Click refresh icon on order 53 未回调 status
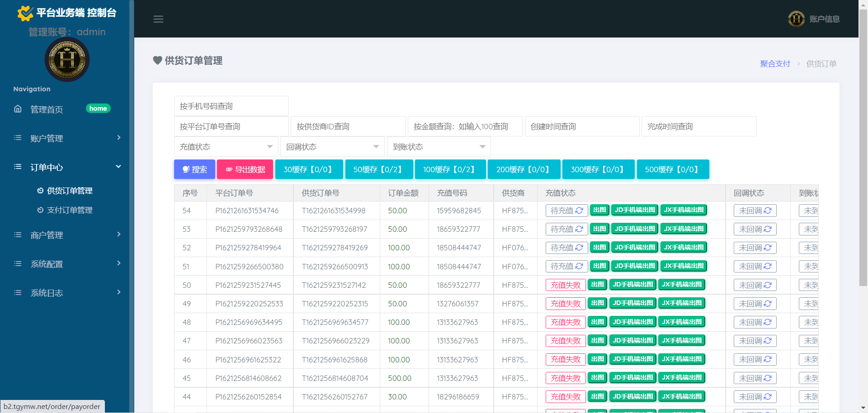This screenshot has height=413, width=868. tap(768, 229)
